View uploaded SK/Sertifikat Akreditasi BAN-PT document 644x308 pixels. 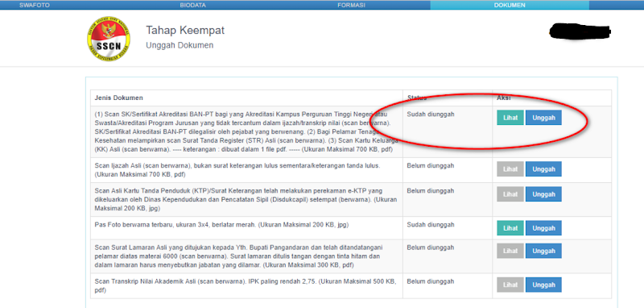(x=510, y=118)
